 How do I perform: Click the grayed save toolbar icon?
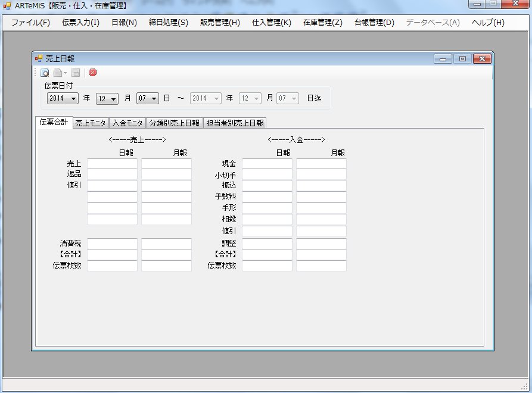coord(76,73)
